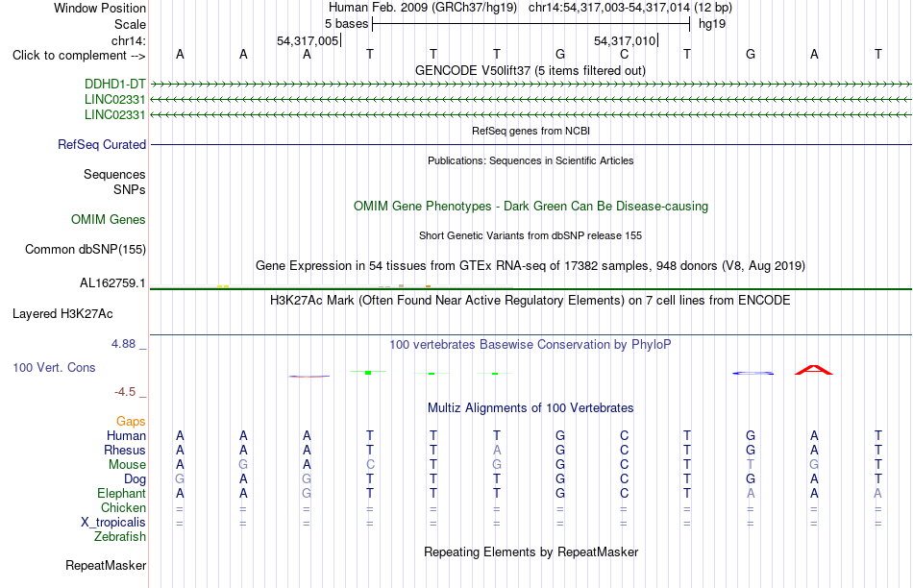Image resolution: width=913 pixels, height=588 pixels.
Task: Click the Rhesus species label
Action: [125, 451]
